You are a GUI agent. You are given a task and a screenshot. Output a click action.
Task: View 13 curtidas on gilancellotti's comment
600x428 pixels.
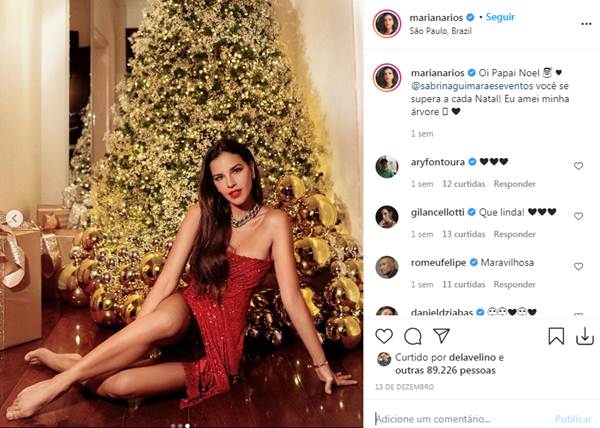[x=462, y=234]
